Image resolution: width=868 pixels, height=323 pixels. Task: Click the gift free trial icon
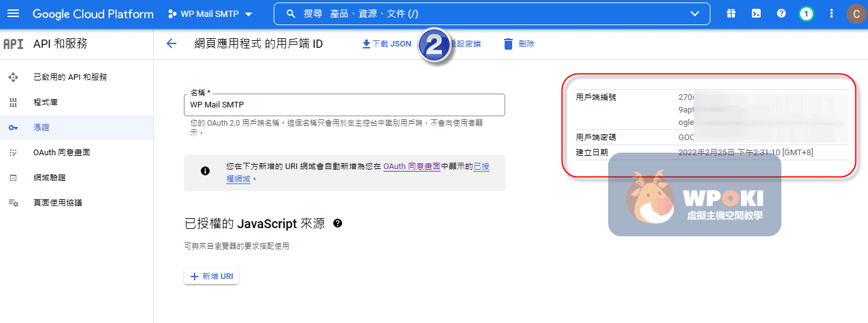(731, 13)
